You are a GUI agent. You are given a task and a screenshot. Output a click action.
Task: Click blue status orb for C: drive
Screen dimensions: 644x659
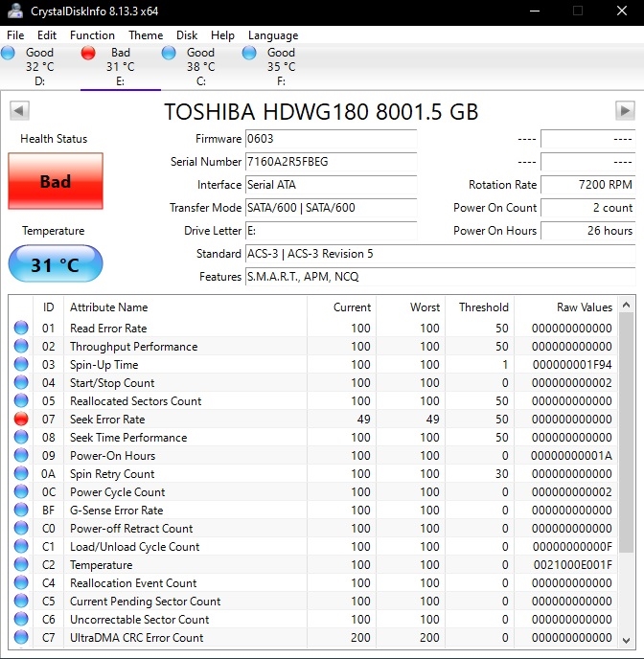169,53
